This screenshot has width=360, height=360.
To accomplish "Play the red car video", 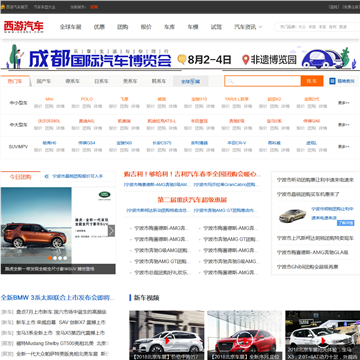I will (245, 341).
